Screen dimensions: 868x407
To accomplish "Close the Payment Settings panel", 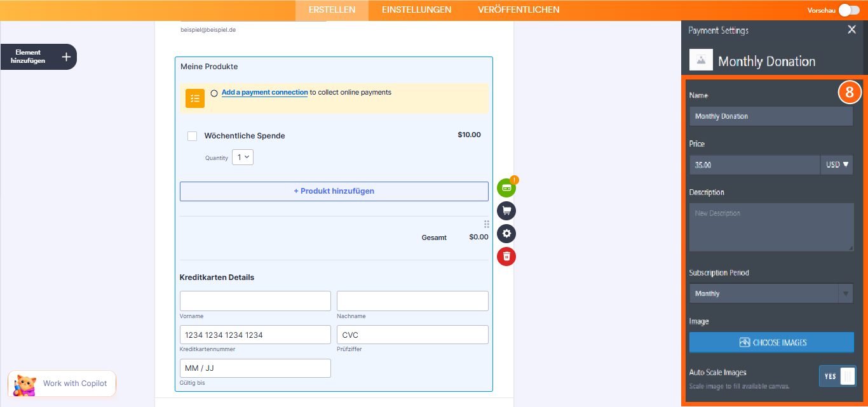I will 851,30.
